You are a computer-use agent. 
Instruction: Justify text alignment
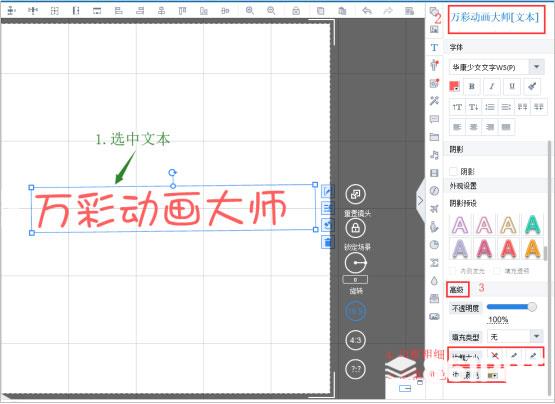click(506, 127)
